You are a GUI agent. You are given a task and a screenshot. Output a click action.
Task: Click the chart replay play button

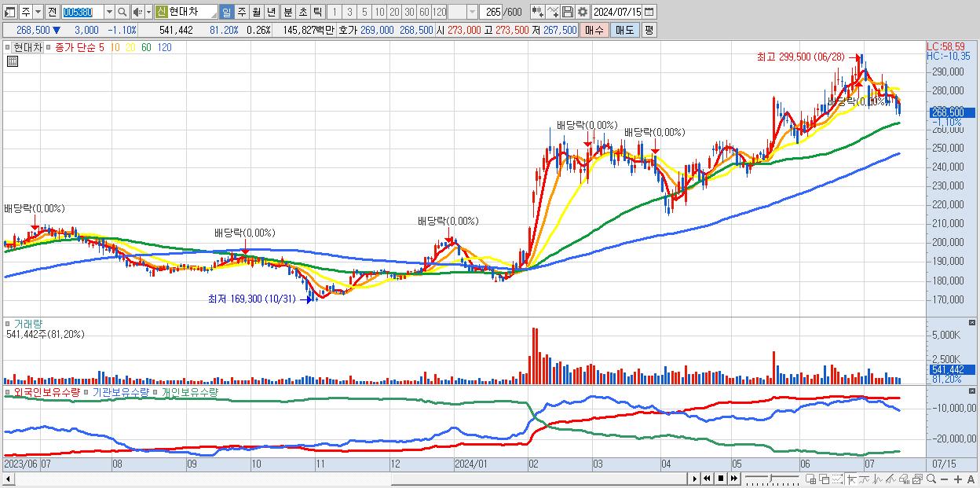(x=695, y=478)
